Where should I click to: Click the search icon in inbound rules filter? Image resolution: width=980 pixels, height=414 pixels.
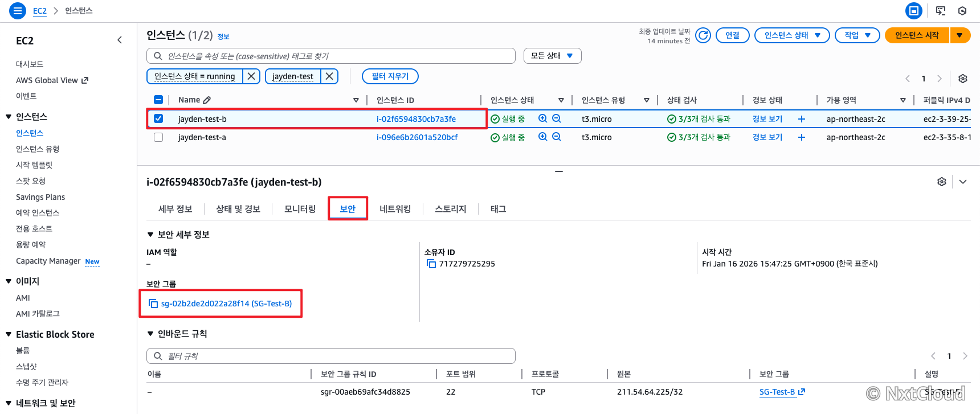point(158,356)
